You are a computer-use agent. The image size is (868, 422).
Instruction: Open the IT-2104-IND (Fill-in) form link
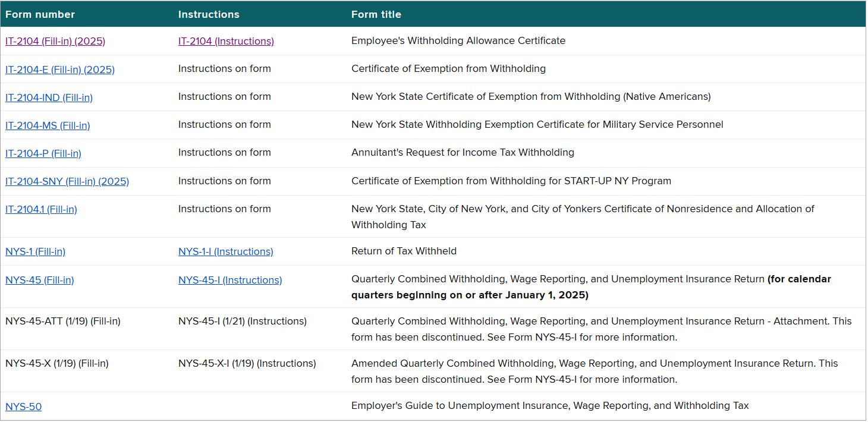pyautogui.click(x=49, y=97)
